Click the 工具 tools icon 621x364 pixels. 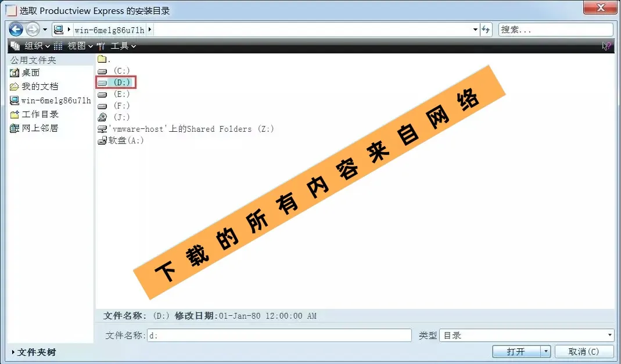(x=101, y=46)
